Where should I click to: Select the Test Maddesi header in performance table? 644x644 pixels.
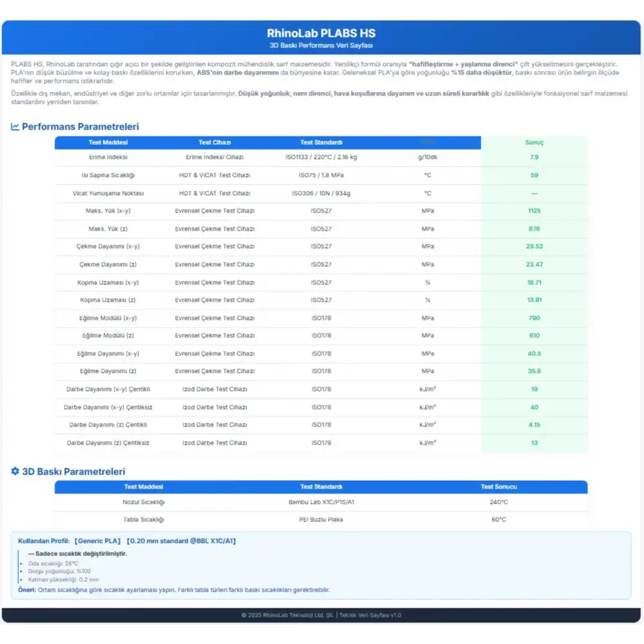[108, 142]
